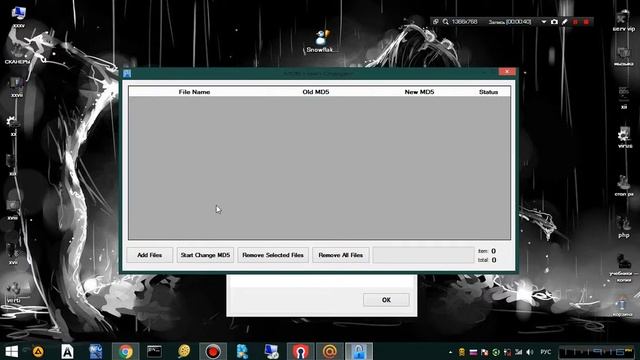Open the orange triangle taskbar app
640x360 pixels.
tap(38, 351)
